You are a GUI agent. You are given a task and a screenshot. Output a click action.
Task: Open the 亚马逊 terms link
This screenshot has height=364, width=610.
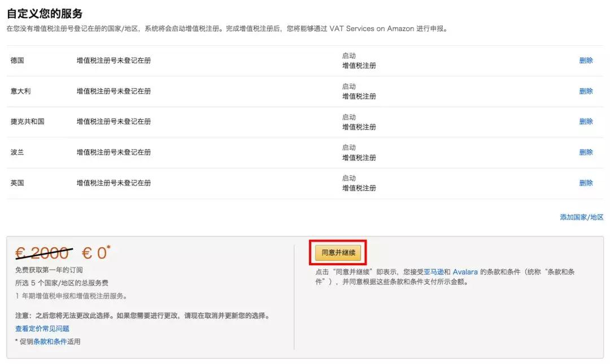(x=433, y=272)
